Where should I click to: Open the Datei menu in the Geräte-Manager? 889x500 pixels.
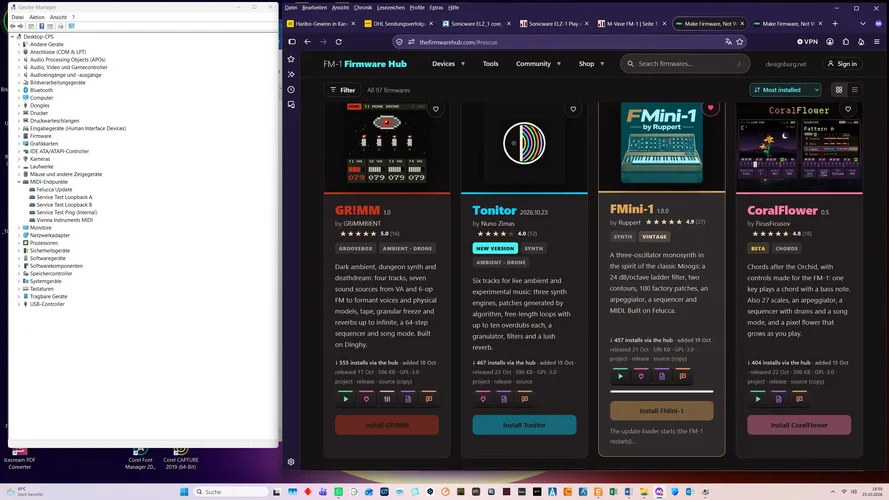[x=18, y=17]
